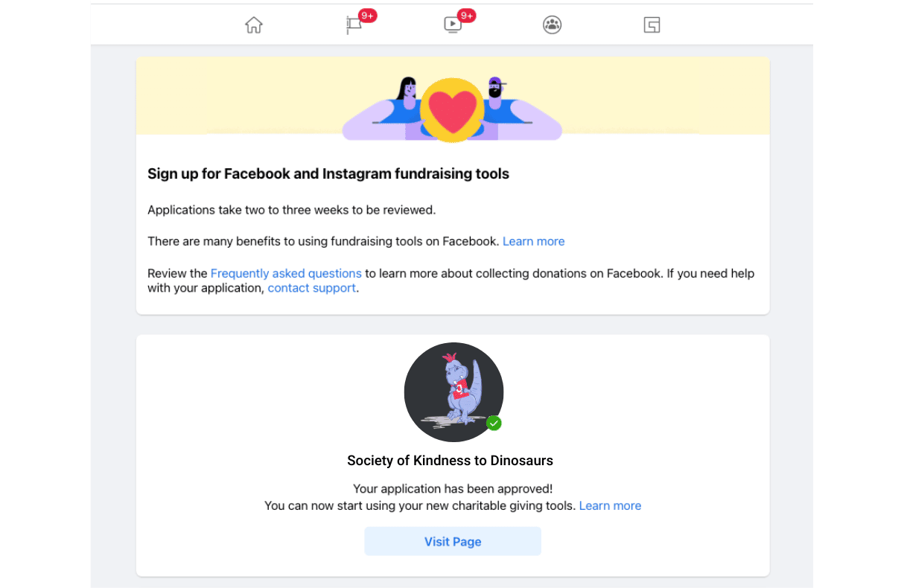
Task: Open the Pages flag icon
Action: click(354, 25)
